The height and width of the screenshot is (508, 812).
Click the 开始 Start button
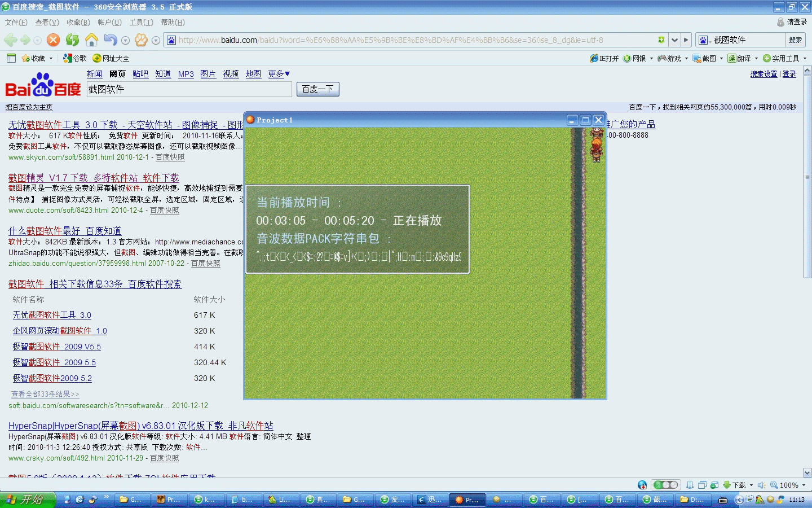(28, 500)
